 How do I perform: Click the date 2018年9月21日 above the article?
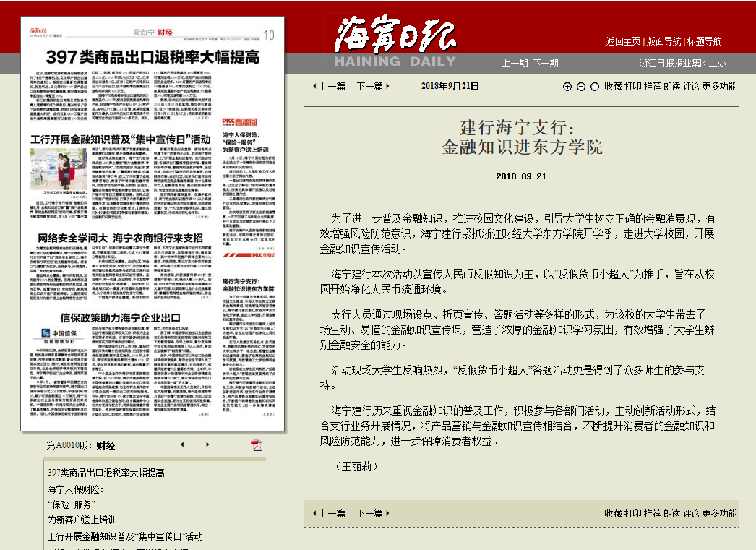point(450,86)
